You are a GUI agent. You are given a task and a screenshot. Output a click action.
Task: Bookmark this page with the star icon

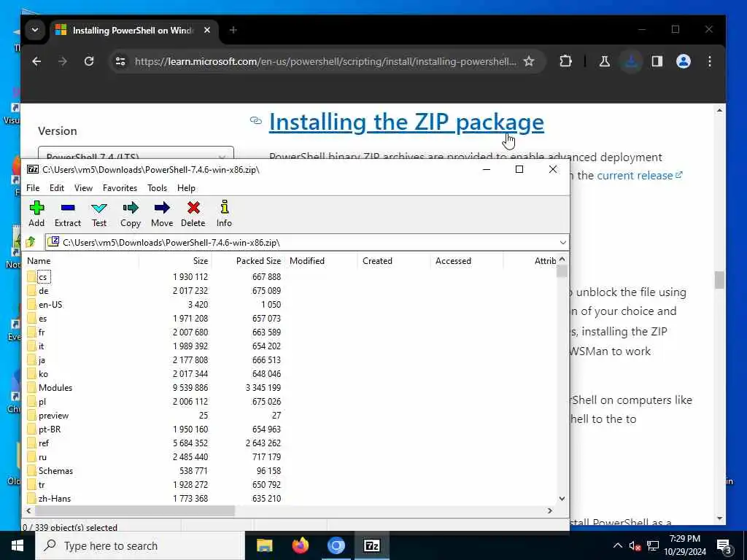click(x=529, y=61)
